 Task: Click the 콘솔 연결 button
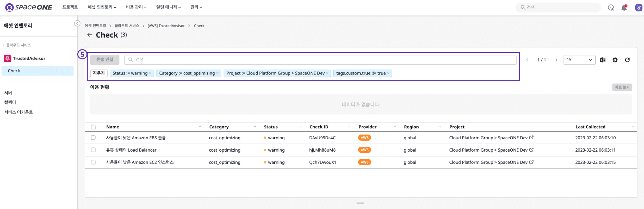(105, 60)
